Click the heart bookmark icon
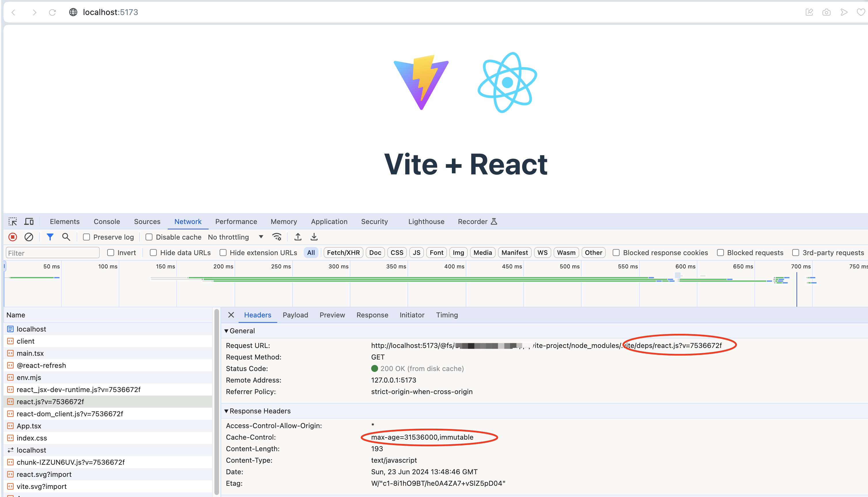This screenshot has width=868, height=497. 861,12
